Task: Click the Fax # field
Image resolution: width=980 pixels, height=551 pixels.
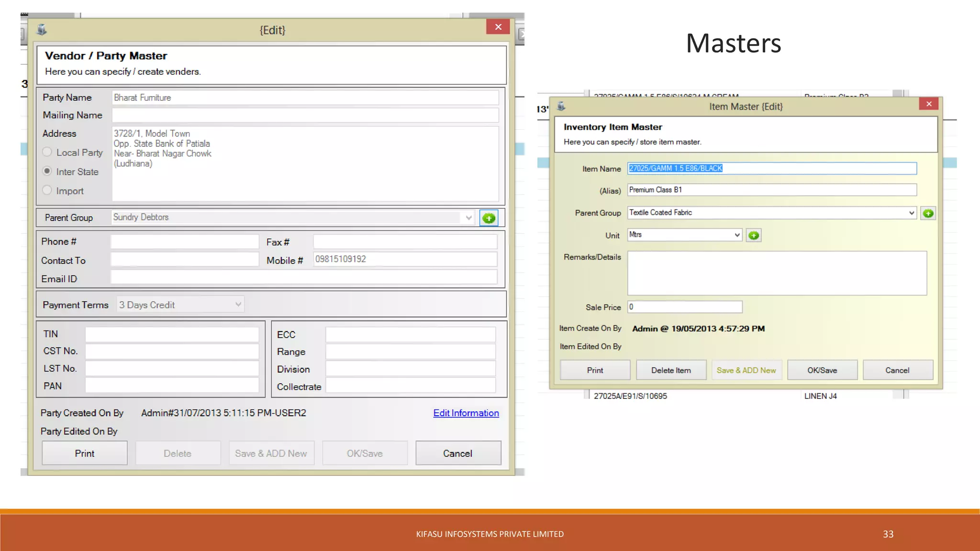Action: pos(405,242)
